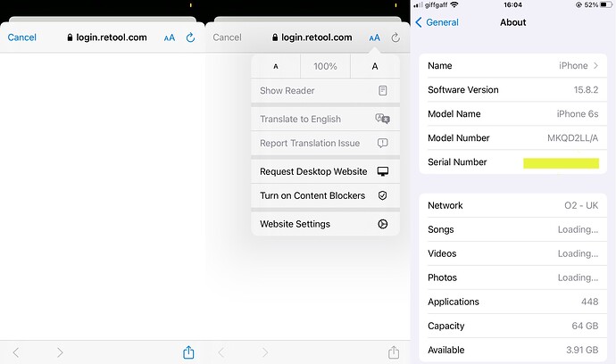
Task: Tap the middle panel's login.retool.com address
Action: pos(312,37)
